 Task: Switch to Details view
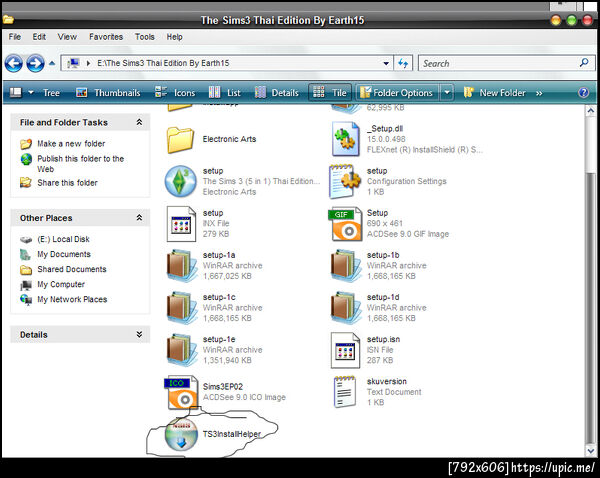(277, 93)
